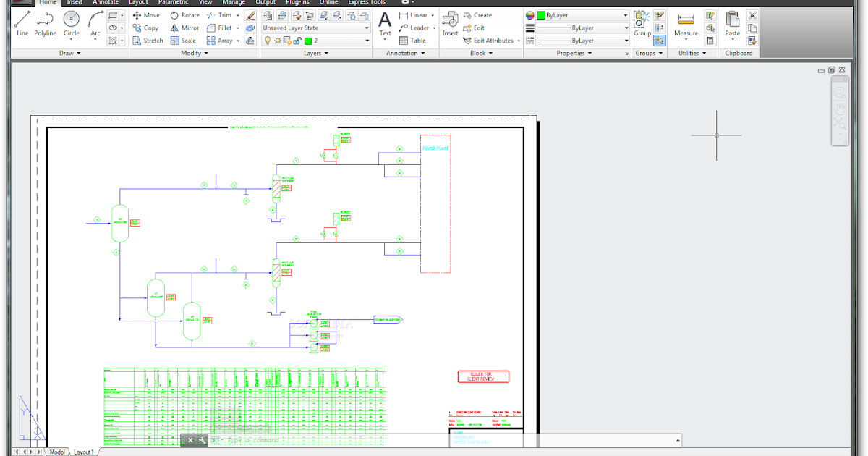The image size is (868, 456).
Task: Activate the Fillet command
Action: pos(219,28)
